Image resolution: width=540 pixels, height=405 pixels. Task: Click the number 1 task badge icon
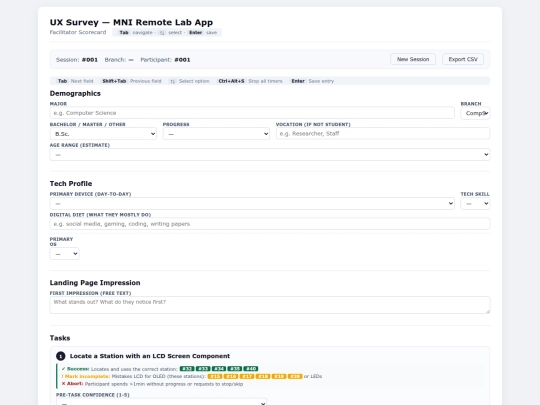(61, 356)
